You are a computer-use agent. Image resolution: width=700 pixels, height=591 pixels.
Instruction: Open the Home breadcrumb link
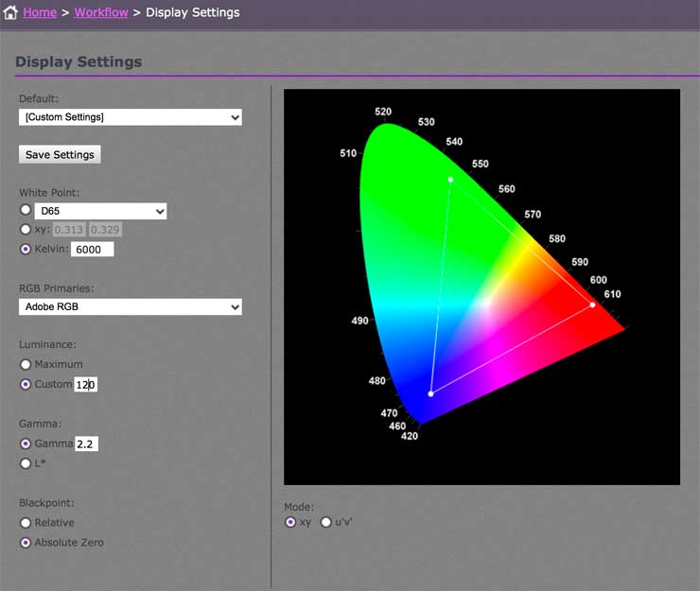click(40, 12)
